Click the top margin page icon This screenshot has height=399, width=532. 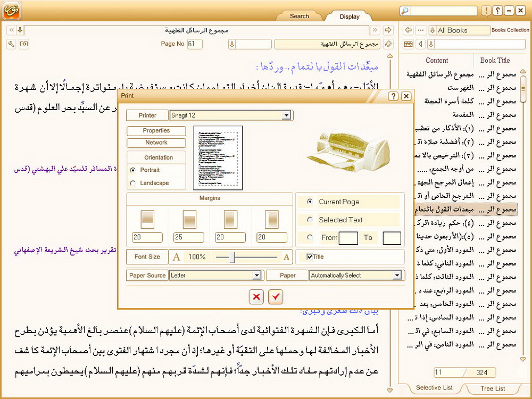tap(147, 219)
